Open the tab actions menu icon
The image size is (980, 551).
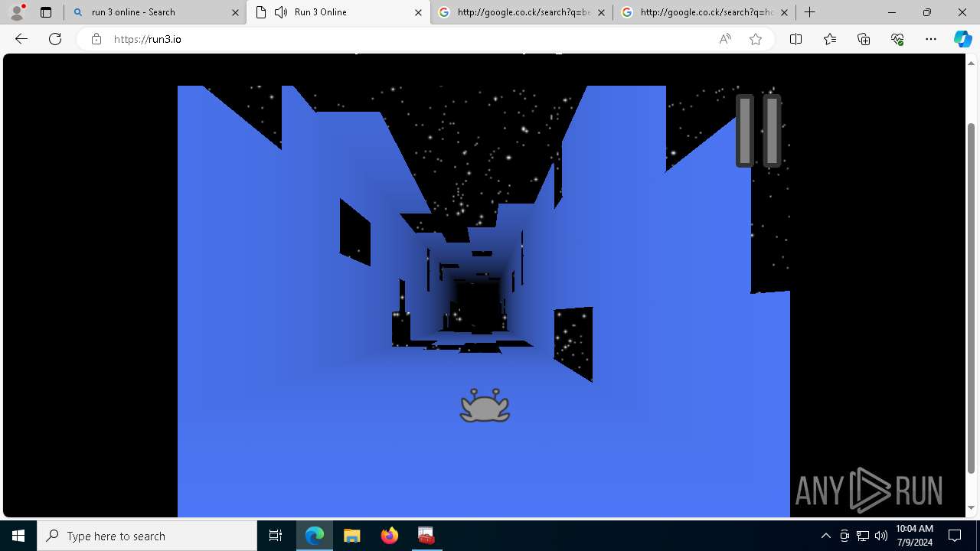tap(46, 12)
